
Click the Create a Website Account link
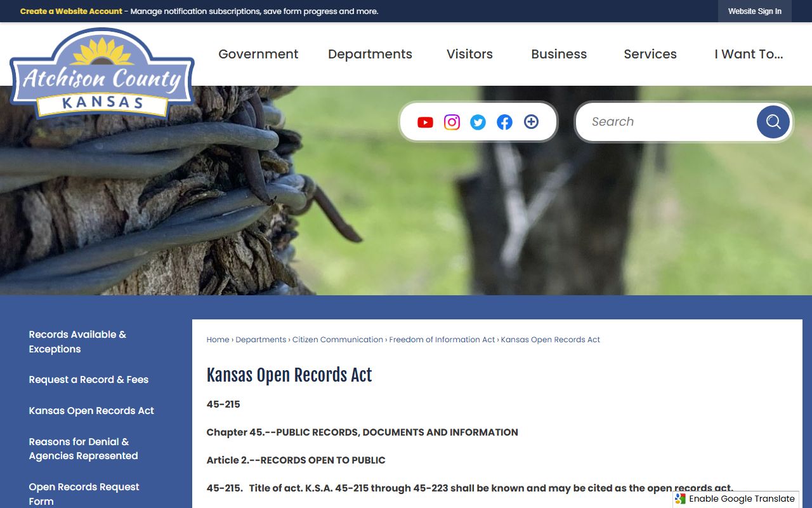point(71,11)
